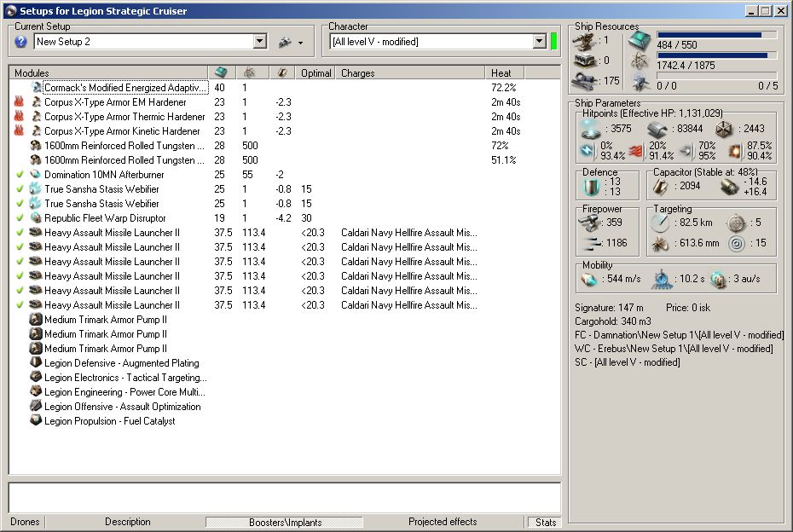The height and width of the screenshot is (532, 793).
Task: Toggle the active checkmark on Domination 10MN Afterburner
Action: coord(20,175)
